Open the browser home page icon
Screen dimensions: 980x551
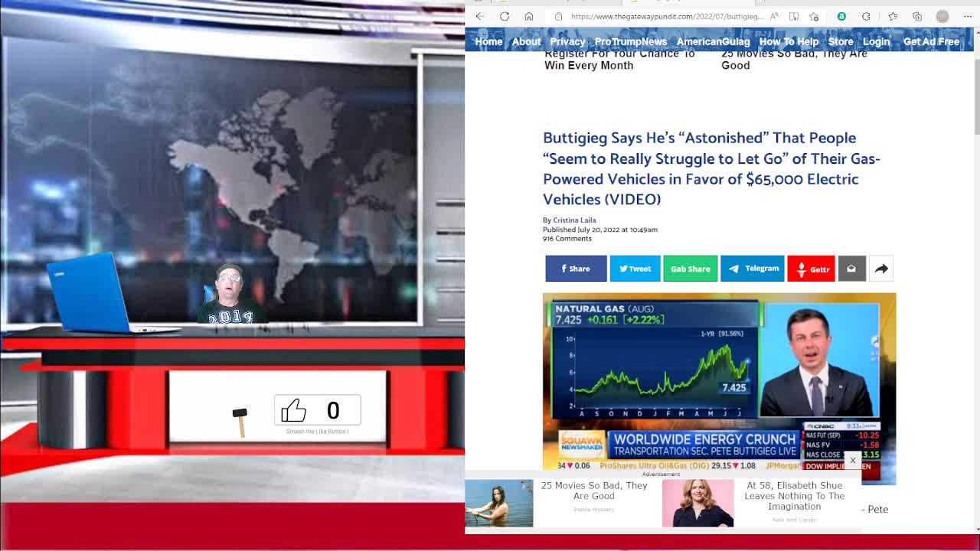tap(529, 16)
